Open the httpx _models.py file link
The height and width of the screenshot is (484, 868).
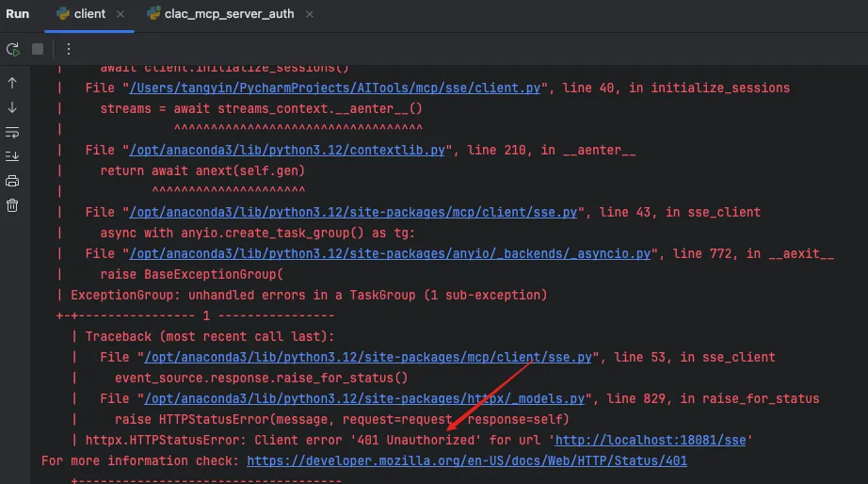(376, 398)
